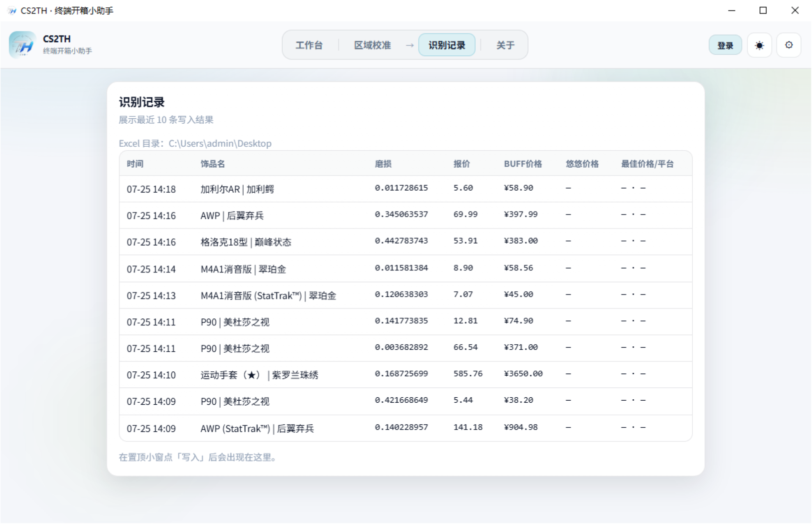Click the BUFF price ¥38.20
The height and width of the screenshot is (524, 812).
[x=518, y=400]
